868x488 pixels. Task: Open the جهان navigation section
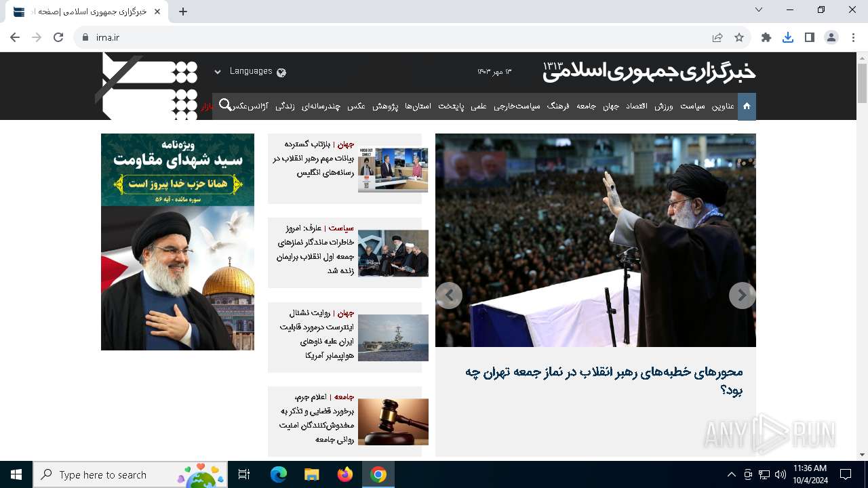611,106
